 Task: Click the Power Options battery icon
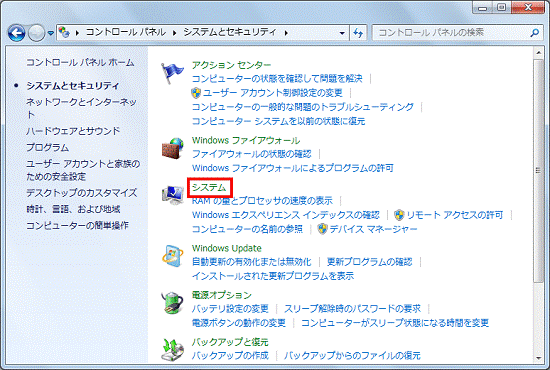(x=172, y=303)
